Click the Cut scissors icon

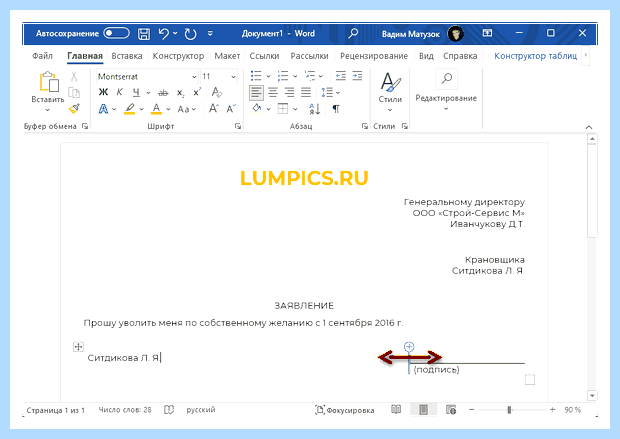[x=74, y=77]
